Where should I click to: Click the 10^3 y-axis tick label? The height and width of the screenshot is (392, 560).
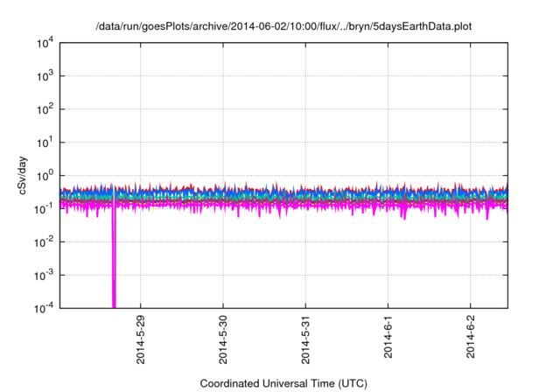tap(45, 75)
